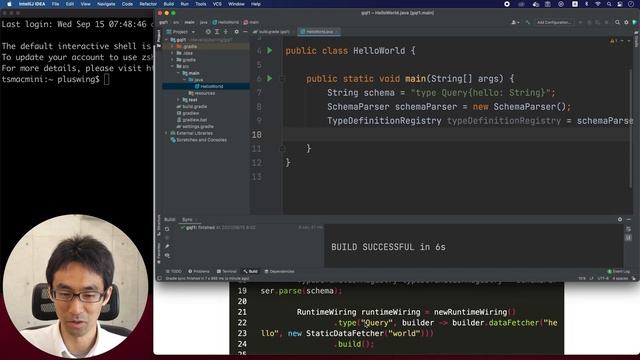Screen dimensions: 640x360
Task: Select the Sync tab in Build panel
Action: coord(187,219)
